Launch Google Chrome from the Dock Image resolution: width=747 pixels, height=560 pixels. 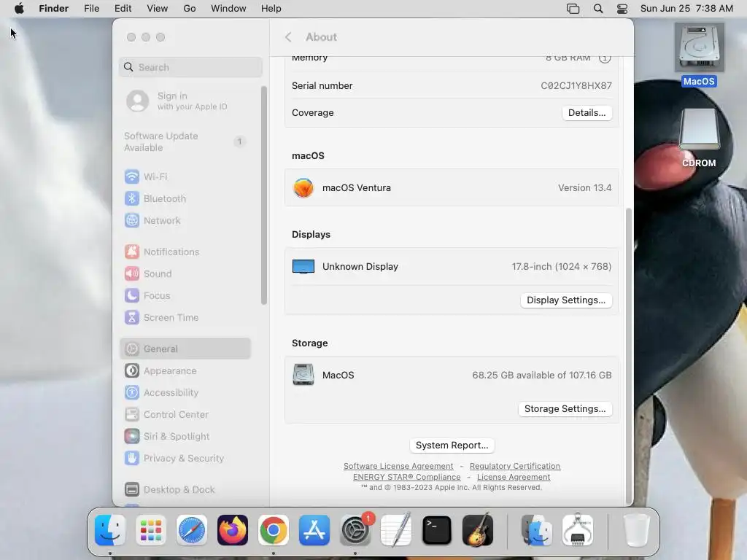point(274,530)
